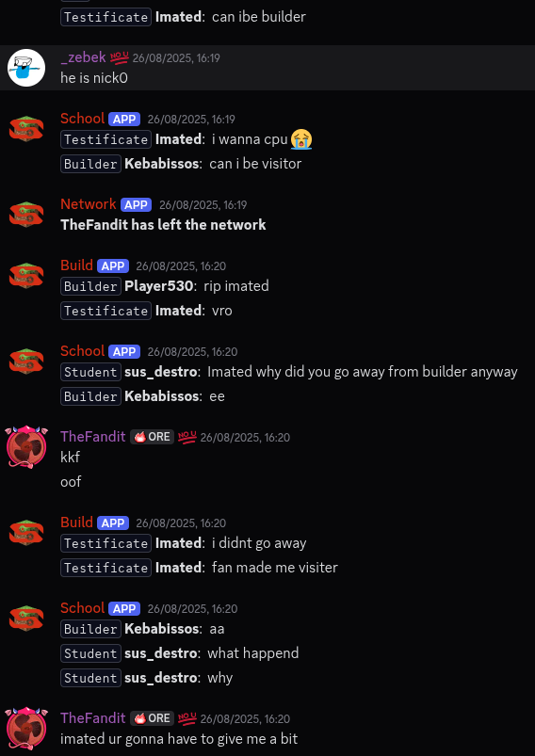Click the timestamp on _zebek's message
Image resolution: width=535 pixels, height=756 pixels.
(176, 58)
